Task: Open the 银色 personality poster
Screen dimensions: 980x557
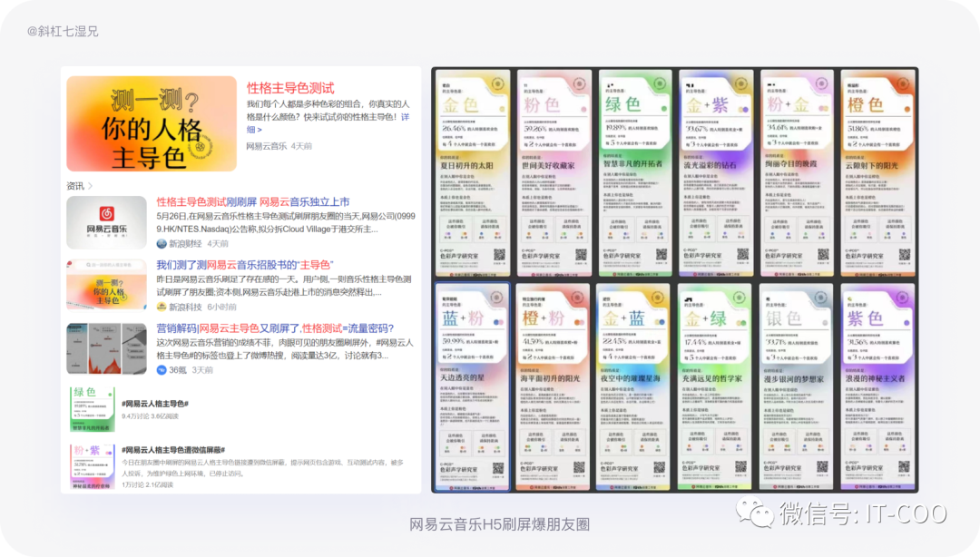Action: point(797,387)
